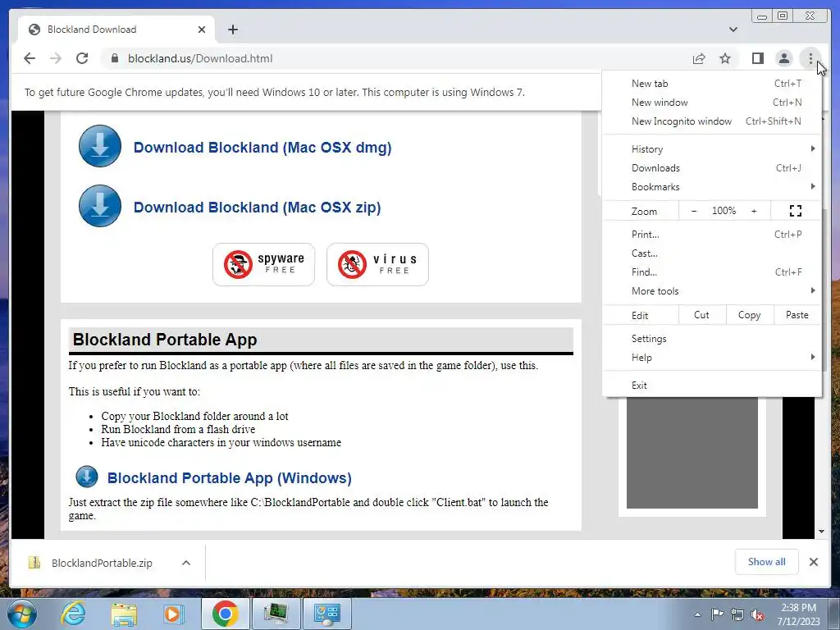Expand BlocklandPortable.zip options chevron

pos(186,563)
